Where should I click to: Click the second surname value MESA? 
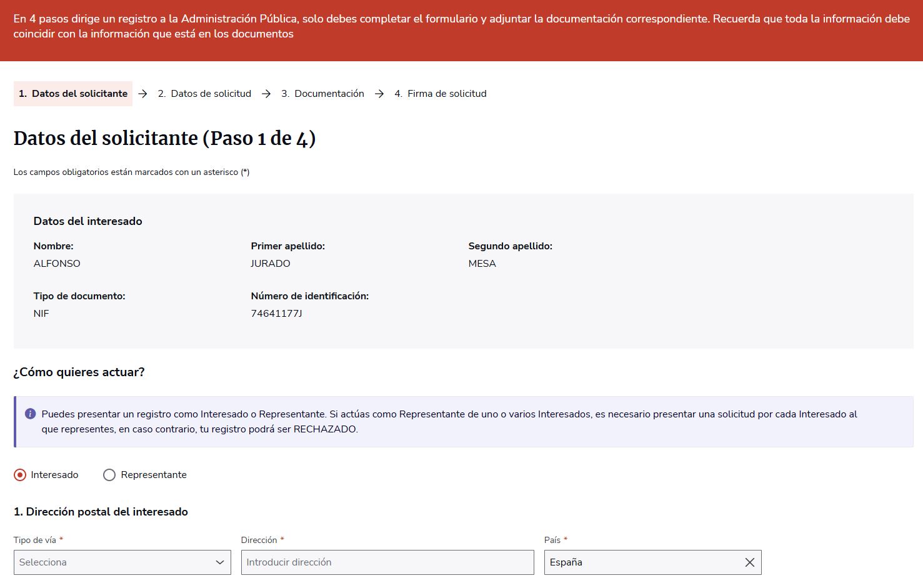tap(482, 264)
